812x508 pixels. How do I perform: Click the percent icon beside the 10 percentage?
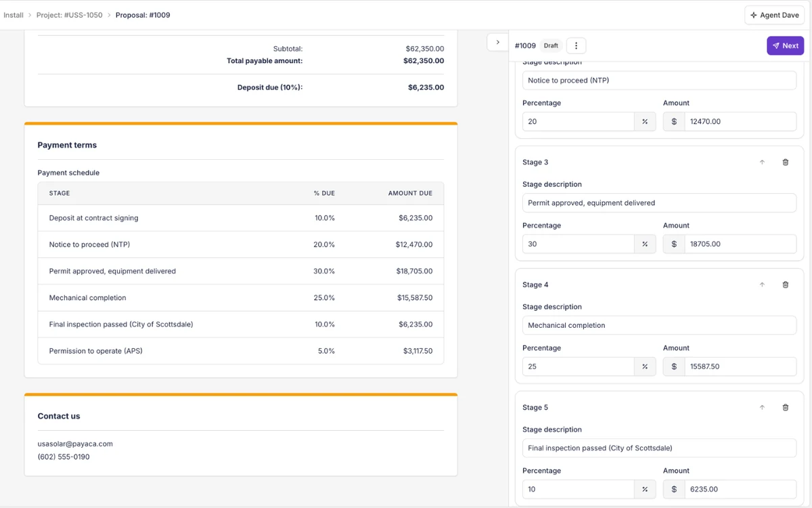point(645,489)
